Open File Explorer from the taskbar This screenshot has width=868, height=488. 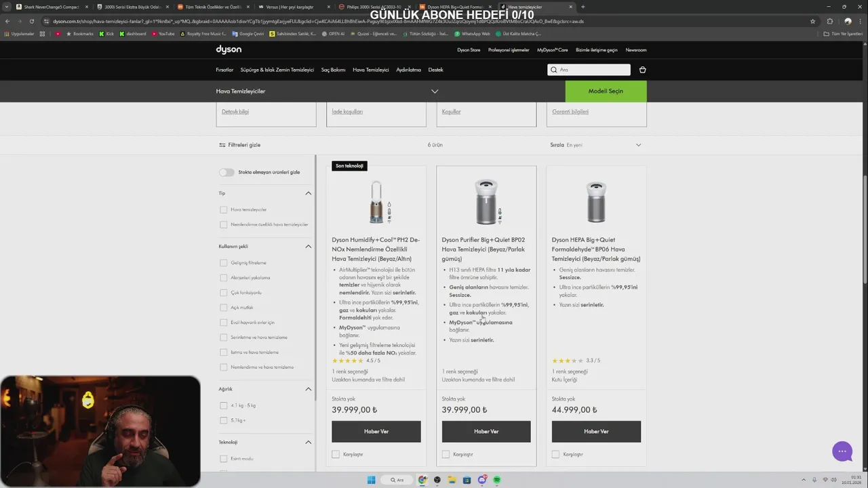click(452, 480)
